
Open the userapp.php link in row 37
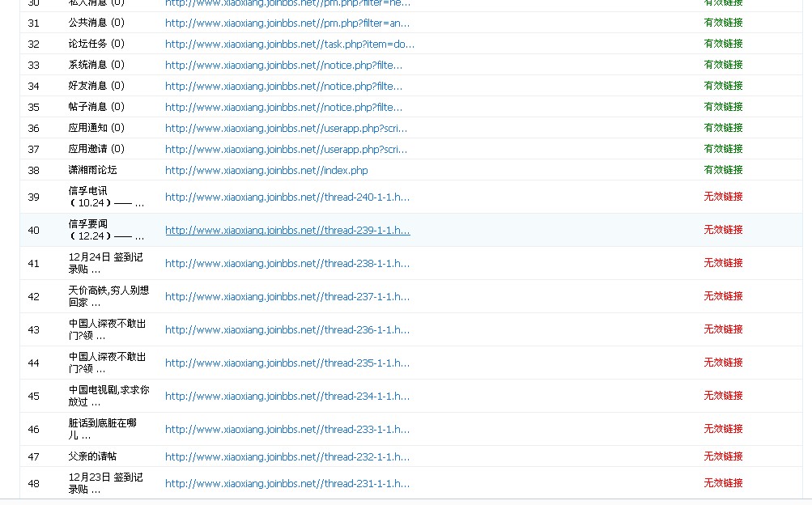point(287,150)
